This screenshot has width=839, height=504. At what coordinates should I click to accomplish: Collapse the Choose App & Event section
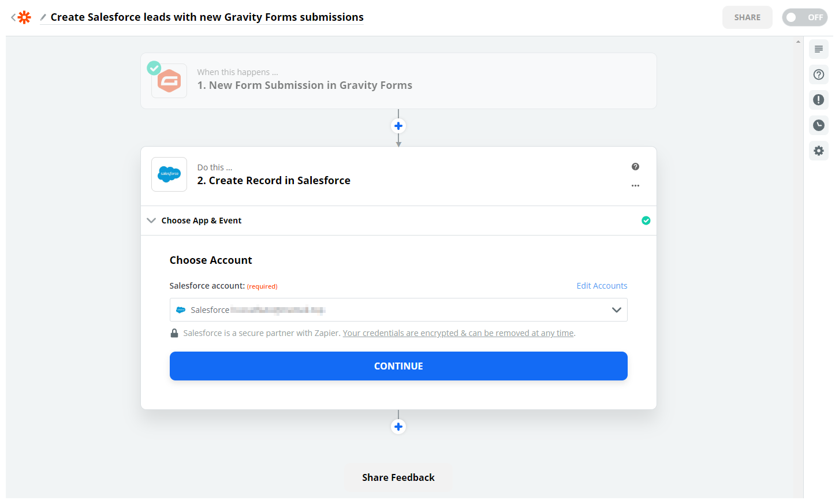tap(151, 221)
